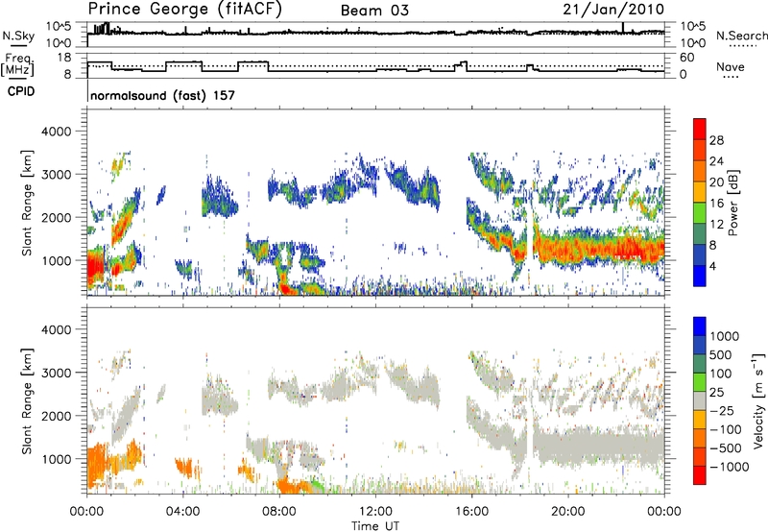
Task: Click the '-1000' value on Velocity colorbar
Action: [x=730, y=467]
